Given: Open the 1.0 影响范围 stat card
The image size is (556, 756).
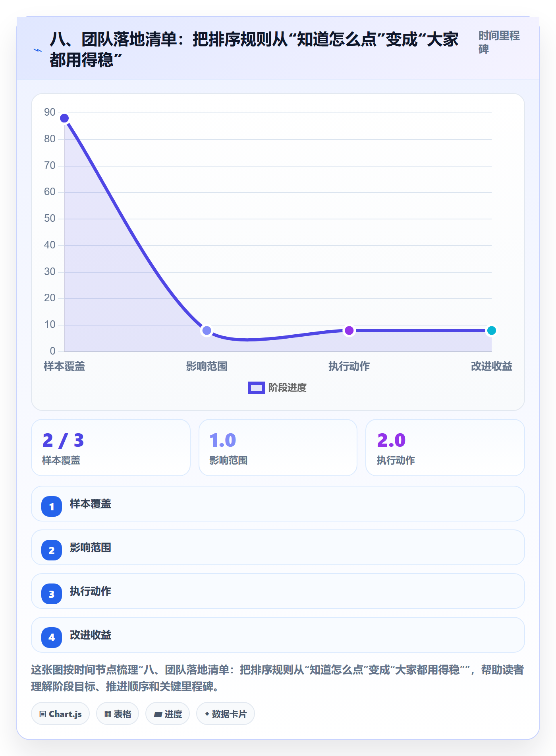Looking at the screenshot, I should pos(278,448).
